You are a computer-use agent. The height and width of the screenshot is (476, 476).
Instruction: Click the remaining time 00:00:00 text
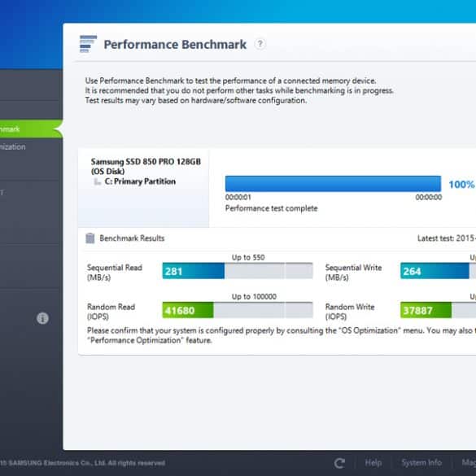point(429,198)
